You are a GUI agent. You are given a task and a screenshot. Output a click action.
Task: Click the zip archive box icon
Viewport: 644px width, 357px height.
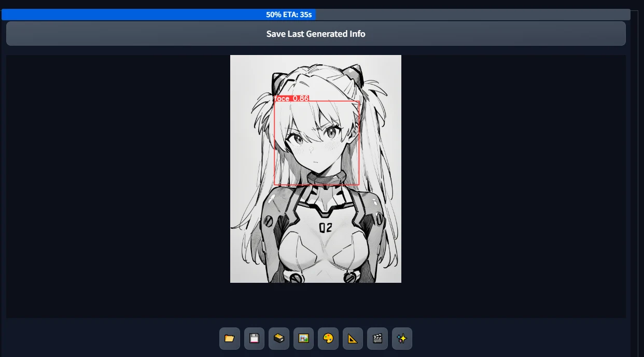[x=279, y=338]
